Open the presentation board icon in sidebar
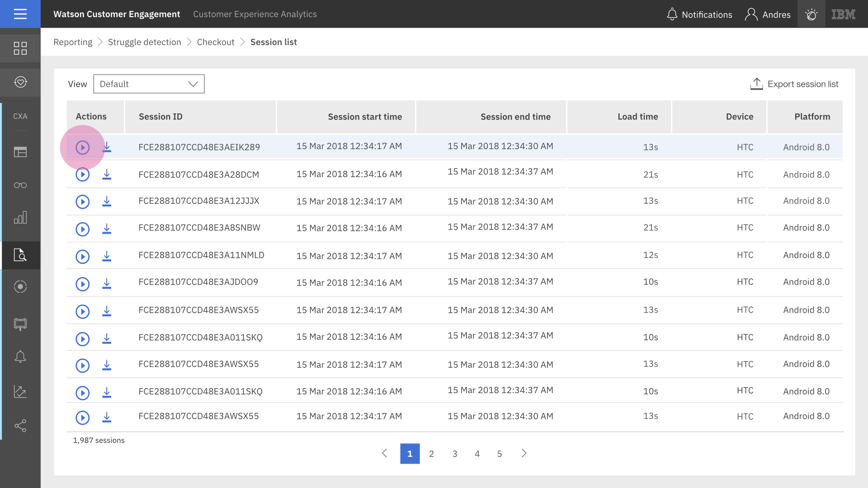868x488 pixels. [x=20, y=324]
